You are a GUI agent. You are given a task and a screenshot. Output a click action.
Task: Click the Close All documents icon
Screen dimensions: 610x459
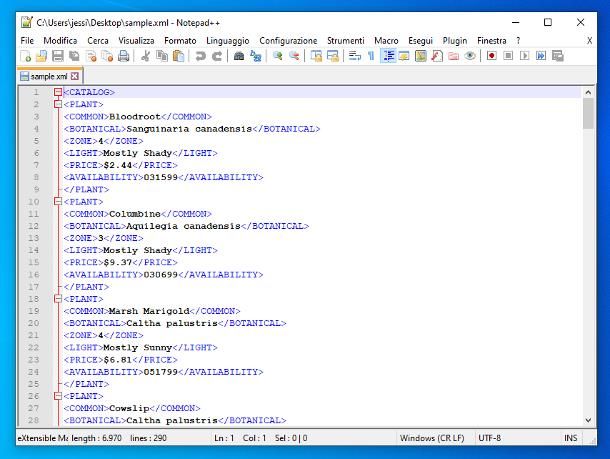(107, 56)
